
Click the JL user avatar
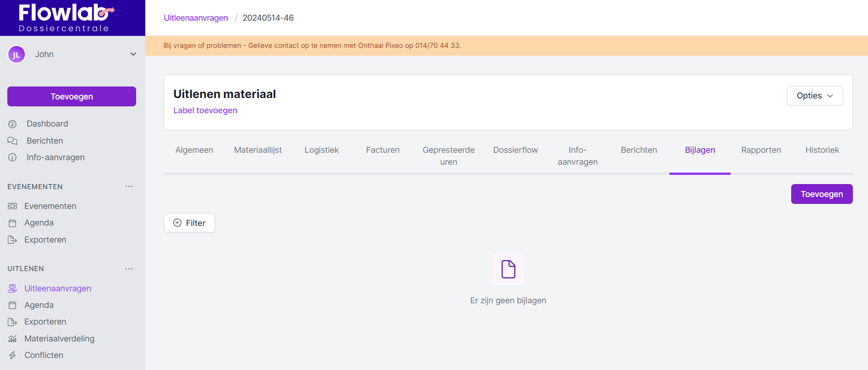tap(17, 54)
